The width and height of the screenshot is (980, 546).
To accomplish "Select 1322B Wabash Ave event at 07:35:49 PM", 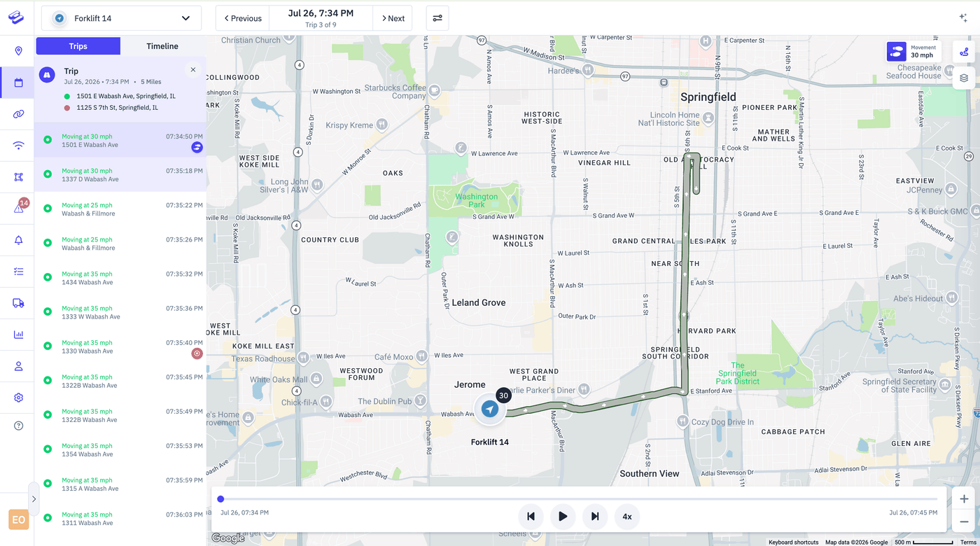I will tap(120, 414).
